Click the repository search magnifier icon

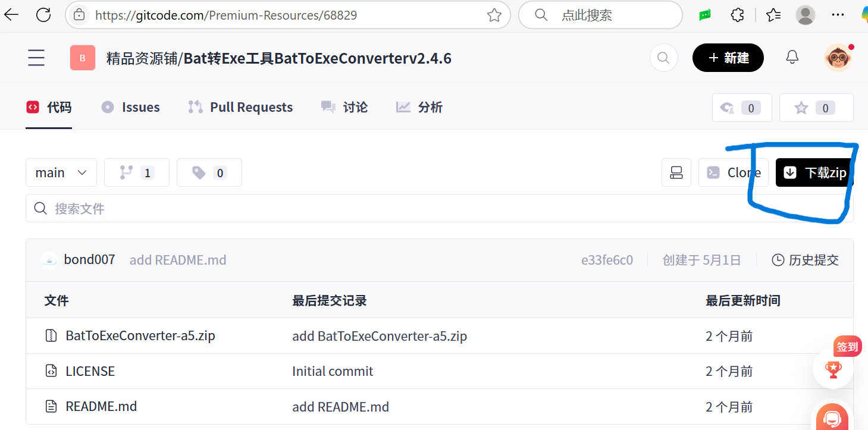point(663,58)
